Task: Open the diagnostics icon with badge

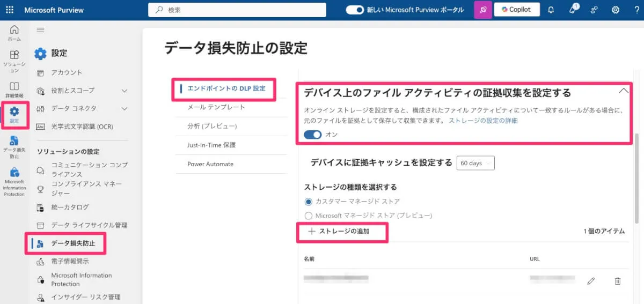Action: 573,9
